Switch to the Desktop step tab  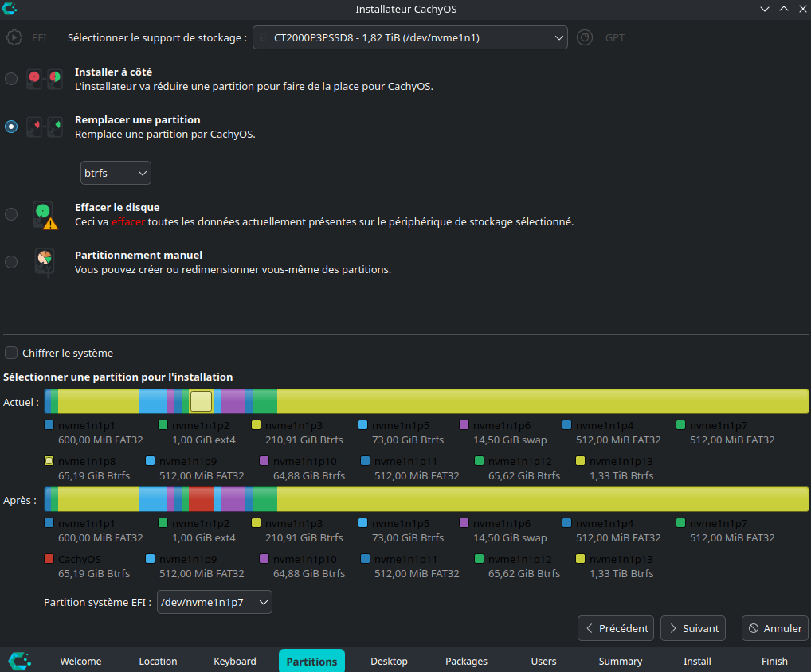click(389, 661)
